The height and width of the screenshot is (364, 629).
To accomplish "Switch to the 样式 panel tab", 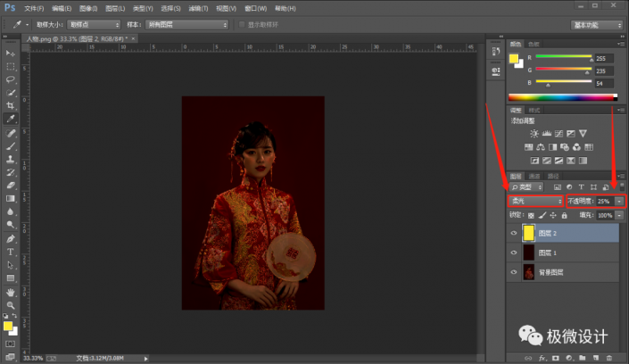I will click(x=534, y=110).
